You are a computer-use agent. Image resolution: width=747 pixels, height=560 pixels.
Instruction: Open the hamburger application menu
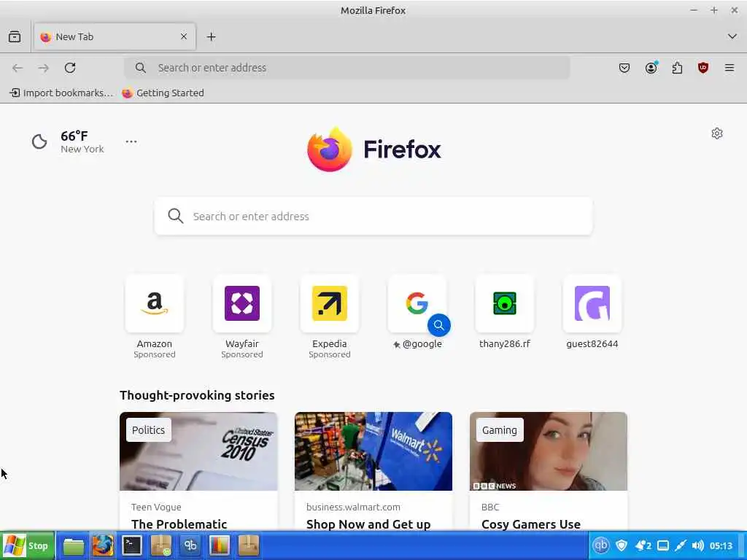[x=729, y=68]
